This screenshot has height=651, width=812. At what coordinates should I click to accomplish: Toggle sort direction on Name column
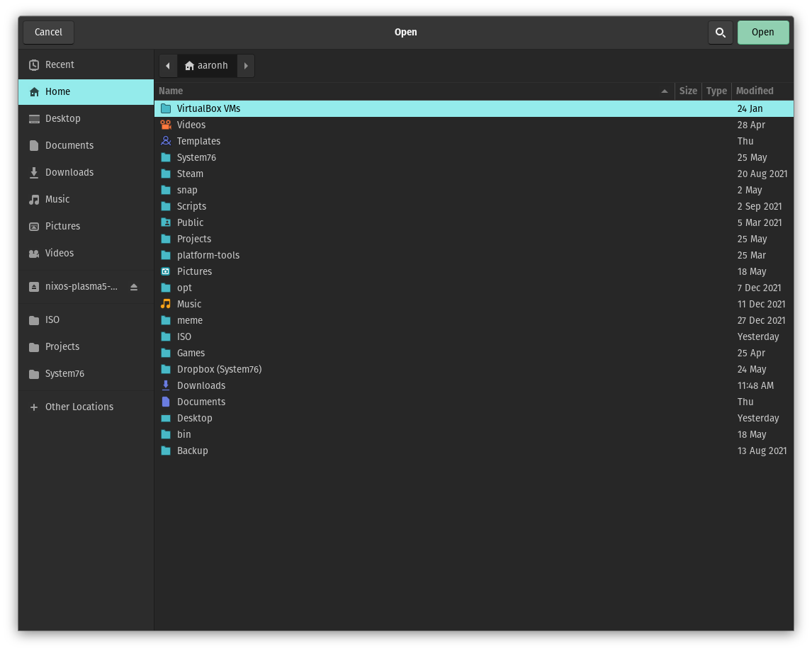point(664,91)
